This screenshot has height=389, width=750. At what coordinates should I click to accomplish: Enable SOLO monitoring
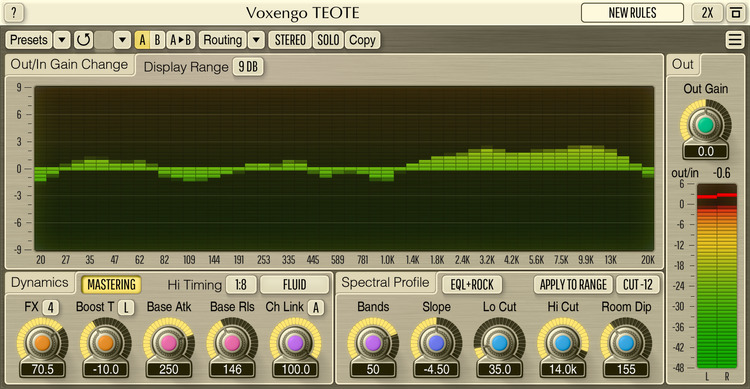point(328,40)
